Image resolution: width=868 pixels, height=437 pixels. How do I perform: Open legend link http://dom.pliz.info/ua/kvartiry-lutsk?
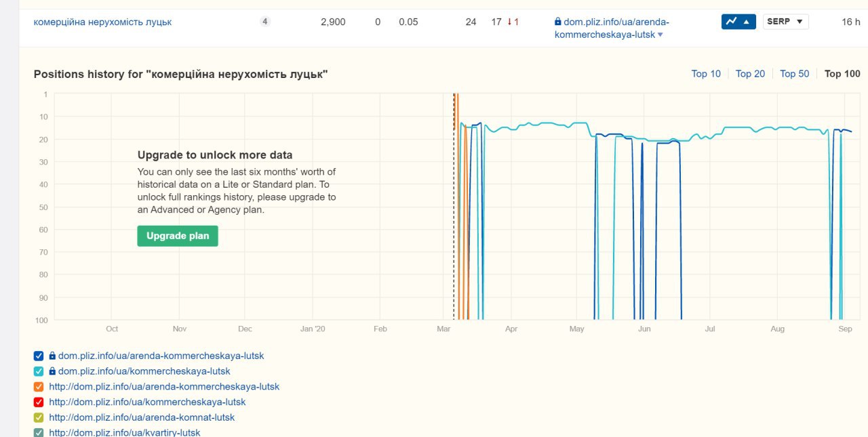[125, 433]
